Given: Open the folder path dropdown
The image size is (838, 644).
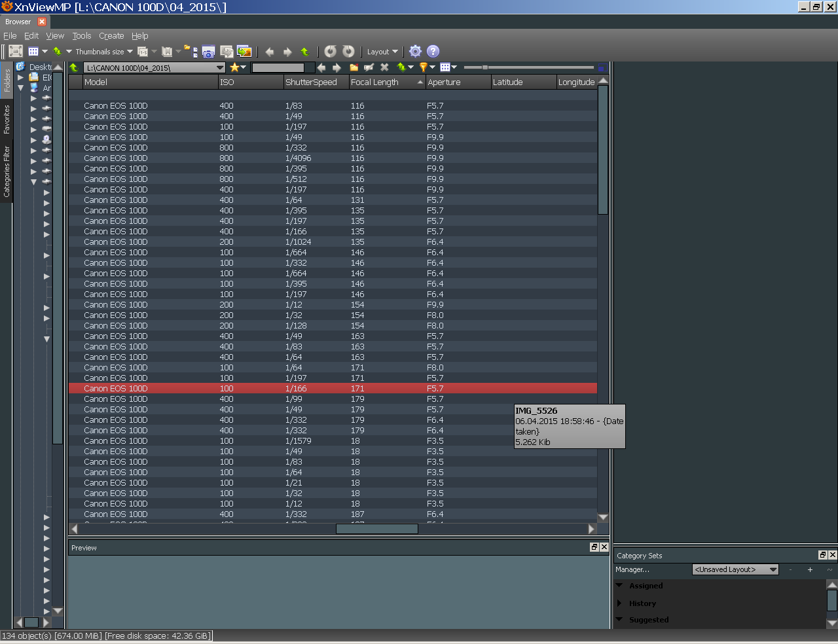Looking at the screenshot, I should pyautogui.click(x=220, y=67).
